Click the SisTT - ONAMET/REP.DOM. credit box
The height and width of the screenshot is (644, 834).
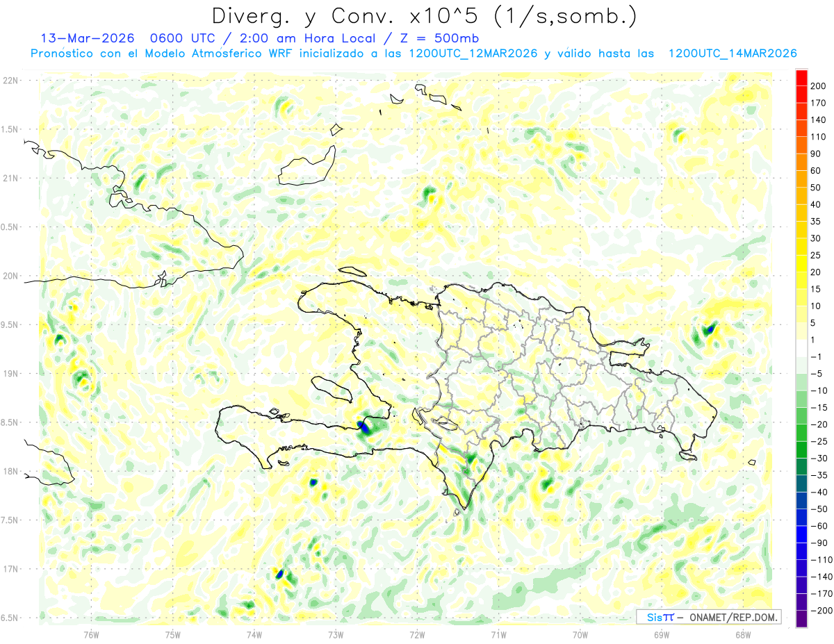pyautogui.click(x=708, y=617)
